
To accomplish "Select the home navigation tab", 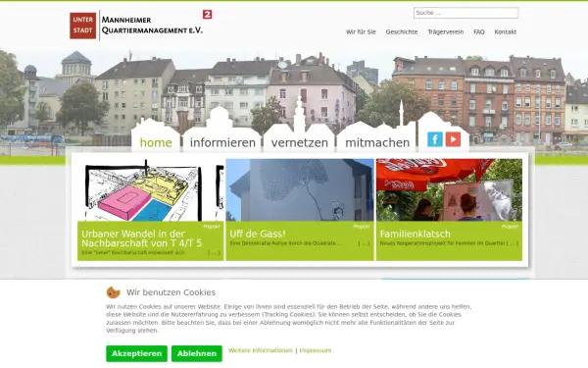I will (156, 142).
